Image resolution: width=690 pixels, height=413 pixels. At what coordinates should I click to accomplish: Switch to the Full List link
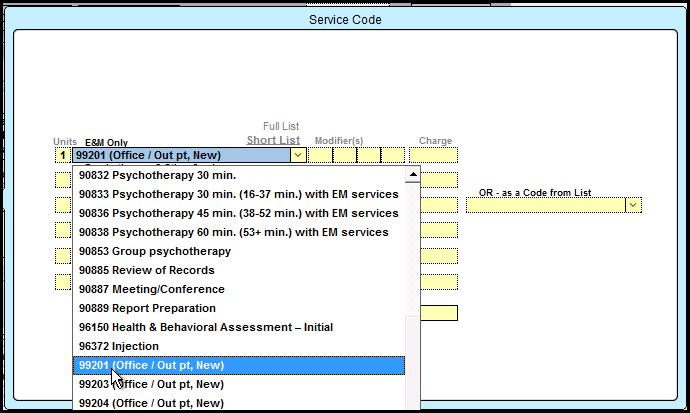(281, 126)
